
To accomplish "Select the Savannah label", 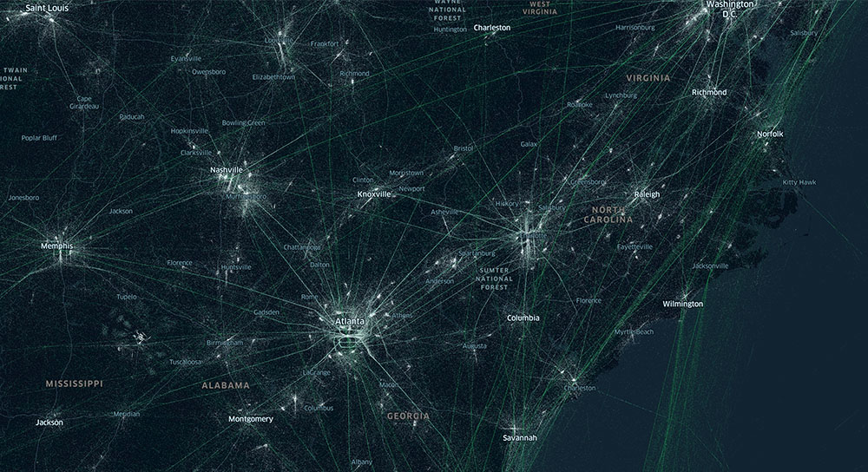I will pos(520,437).
